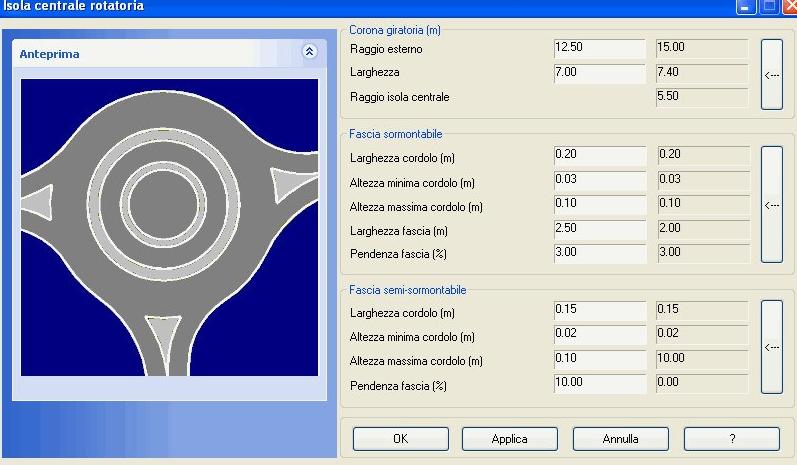
Task: Click the roundabout preview image
Action: click(169, 227)
